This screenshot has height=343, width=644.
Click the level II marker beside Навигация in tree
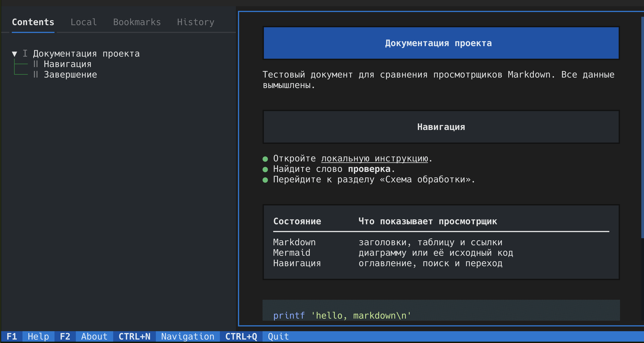(x=35, y=64)
